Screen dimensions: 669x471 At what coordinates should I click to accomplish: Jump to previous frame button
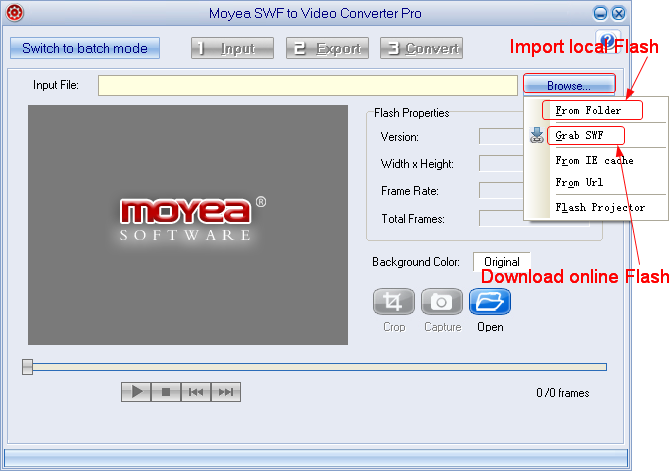pos(196,392)
